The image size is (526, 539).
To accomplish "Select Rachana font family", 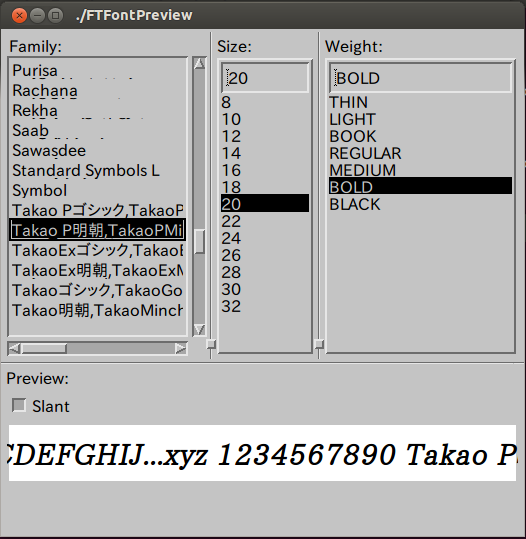I will click(x=98, y=91).
